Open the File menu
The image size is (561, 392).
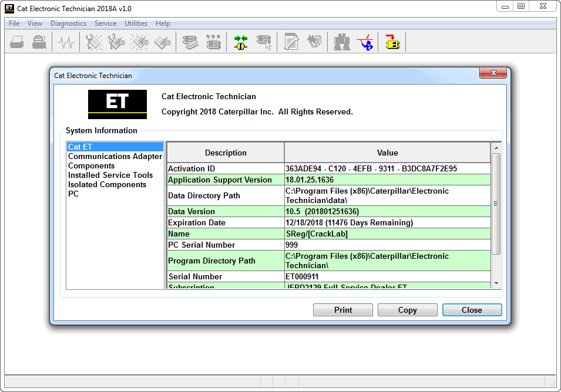click(x=14, y=23)
